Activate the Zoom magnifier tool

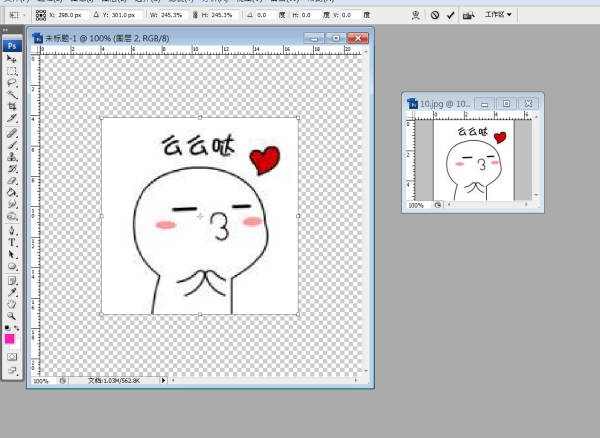click(12, 315)
